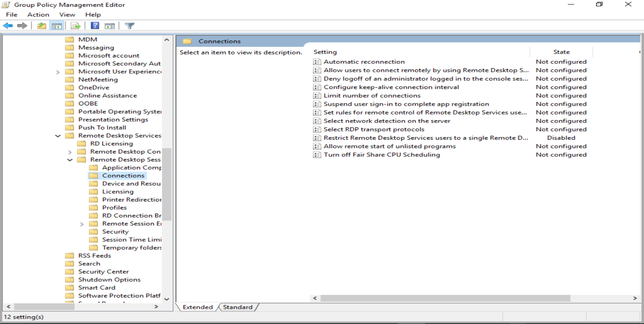Toggle the Show/Hide Console Tree toolbar icon
The image size is (644, 324).
(57, 26)
